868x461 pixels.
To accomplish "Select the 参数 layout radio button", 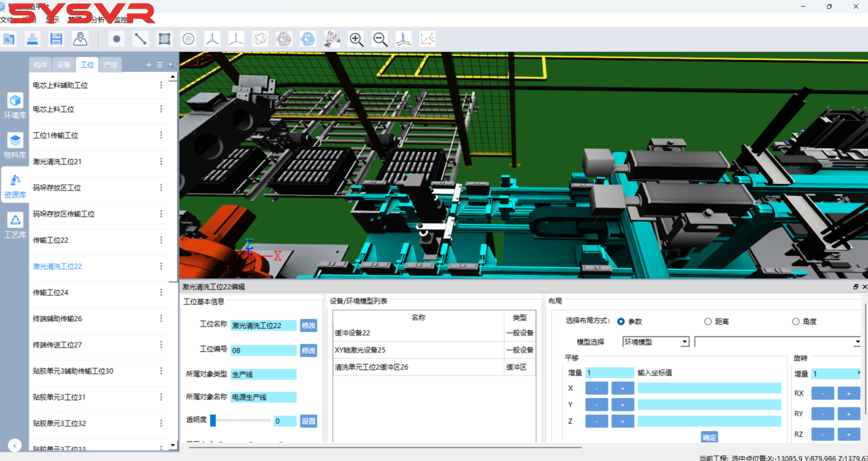I will pos(621,321).
